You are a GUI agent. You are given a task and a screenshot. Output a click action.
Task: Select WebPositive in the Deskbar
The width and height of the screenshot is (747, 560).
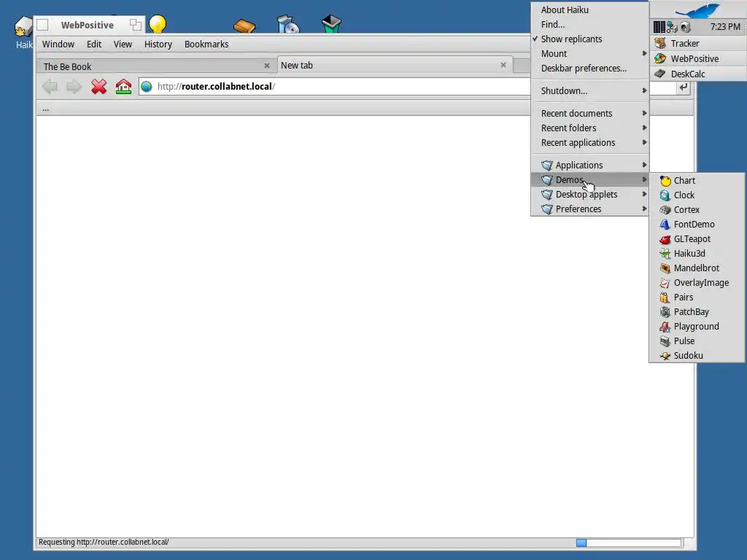click(698, 58)
